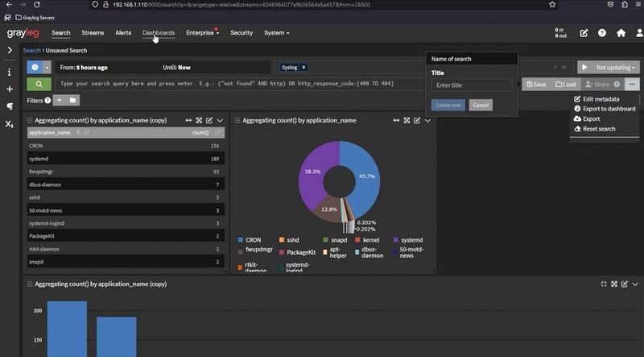Toggle the CRON legend entry

click(250, 240)
